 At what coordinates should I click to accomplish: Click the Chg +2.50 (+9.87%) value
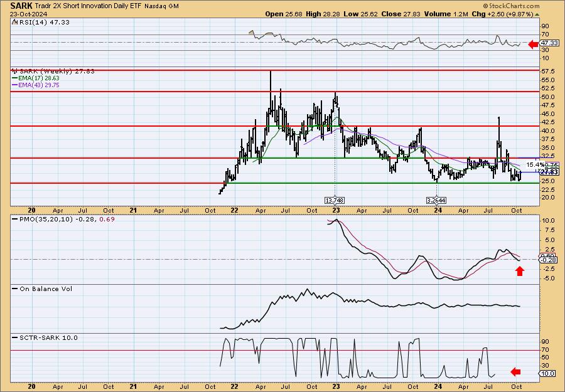[502, 14]
